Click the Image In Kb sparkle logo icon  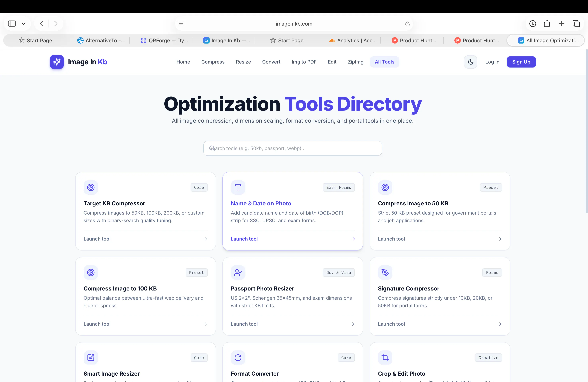[x=57, y=62]
